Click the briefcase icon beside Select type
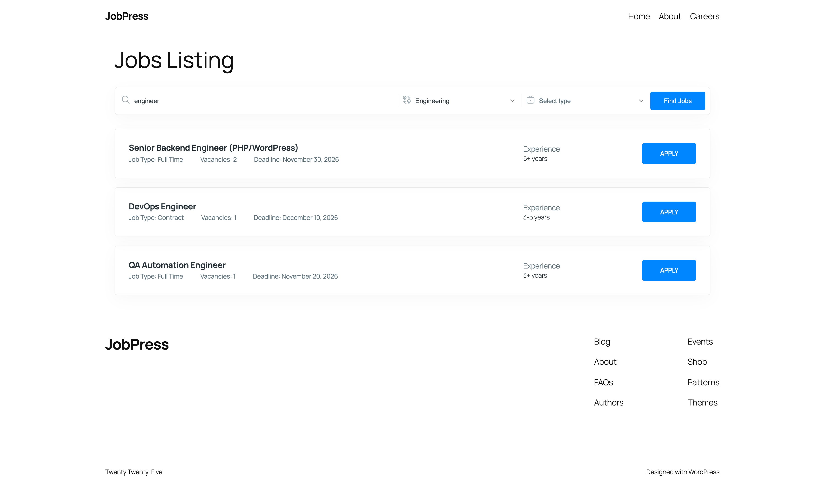This screenshot has width=825, height=504. click(530, 100)
